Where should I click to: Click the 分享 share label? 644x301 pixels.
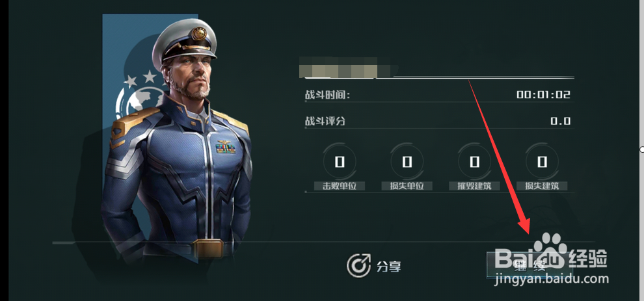(388, 267)
